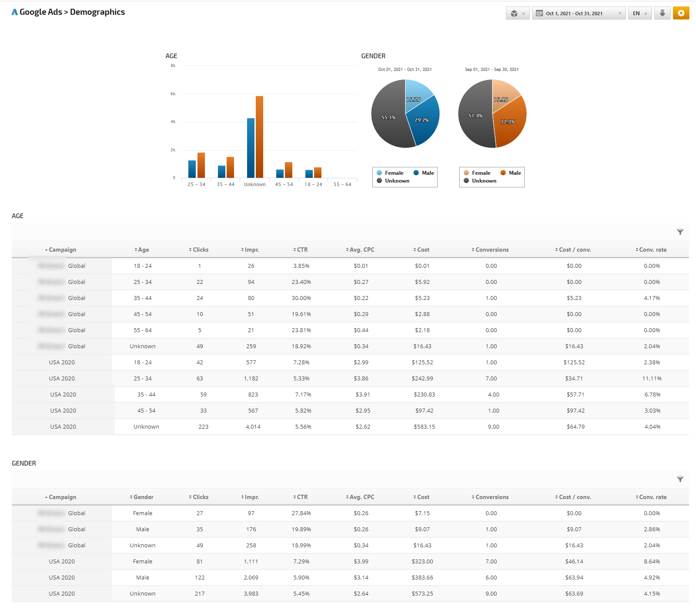696x616 pixels.
Task: Click the calendar icon in the date picker
Action: tap(539, 13)
